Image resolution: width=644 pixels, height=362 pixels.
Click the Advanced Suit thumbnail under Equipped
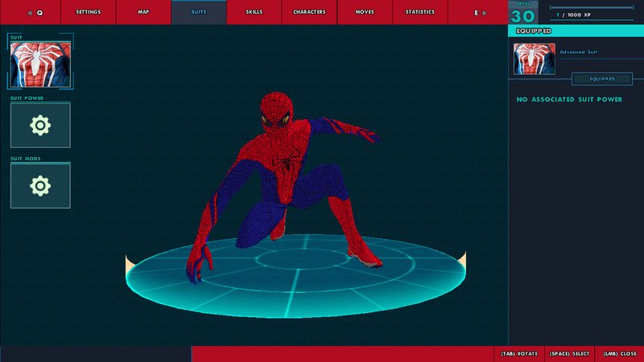tap(534, 59)
